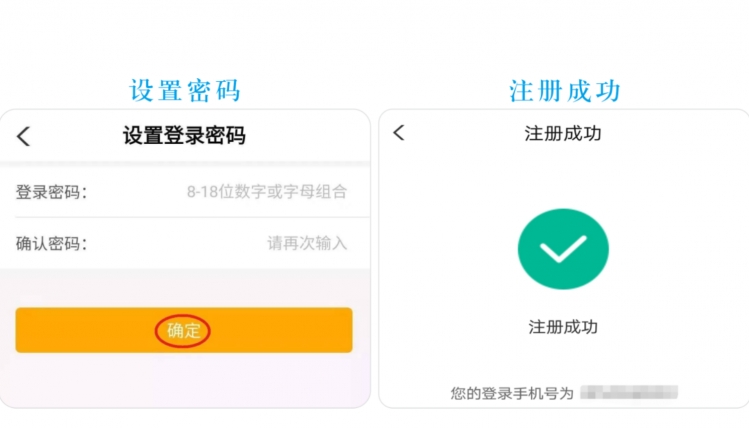
Task: Click the 设置登录密码 header title
Action: (184, 136)
